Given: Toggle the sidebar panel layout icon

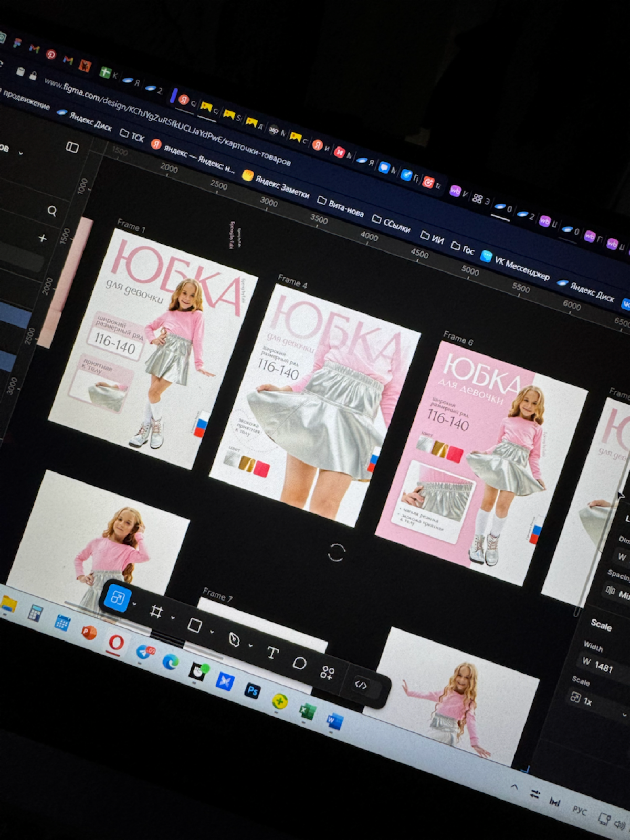Looking at the screenshot, I should click(72, 148).
